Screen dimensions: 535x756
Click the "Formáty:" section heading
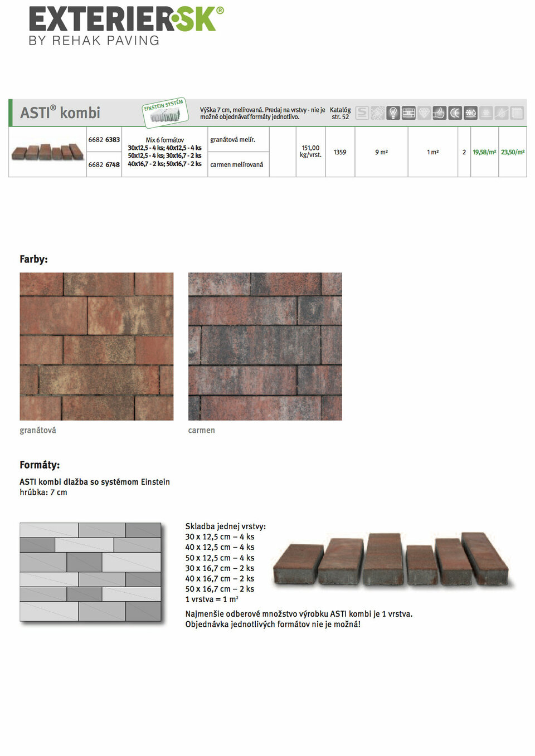click(x=40, y=465)
